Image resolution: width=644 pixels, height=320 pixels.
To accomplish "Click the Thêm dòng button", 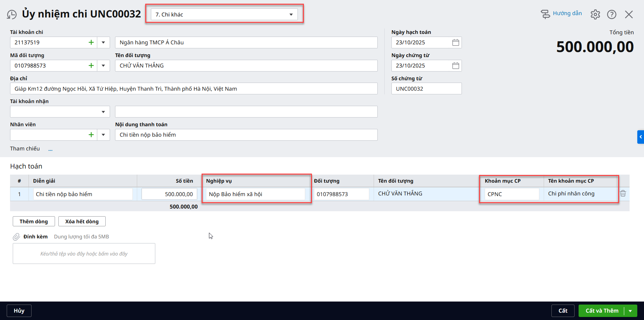I will (x=34, y=222).
